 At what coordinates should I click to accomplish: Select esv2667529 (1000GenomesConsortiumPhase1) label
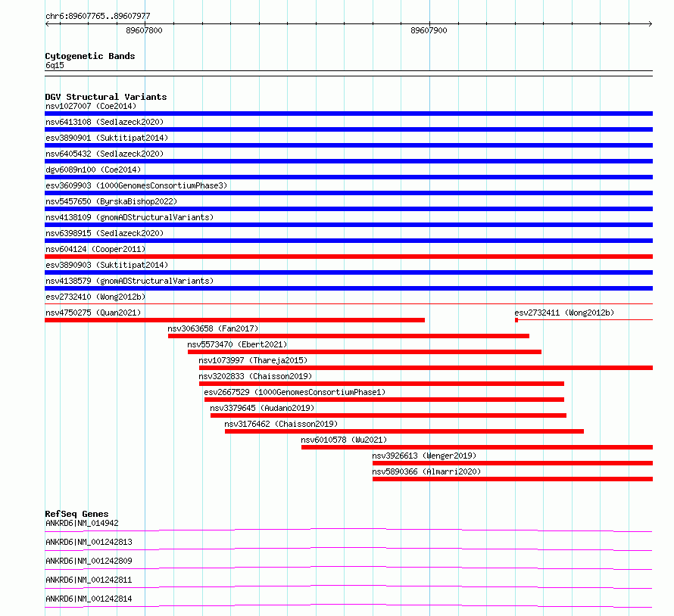click(295, 392)
